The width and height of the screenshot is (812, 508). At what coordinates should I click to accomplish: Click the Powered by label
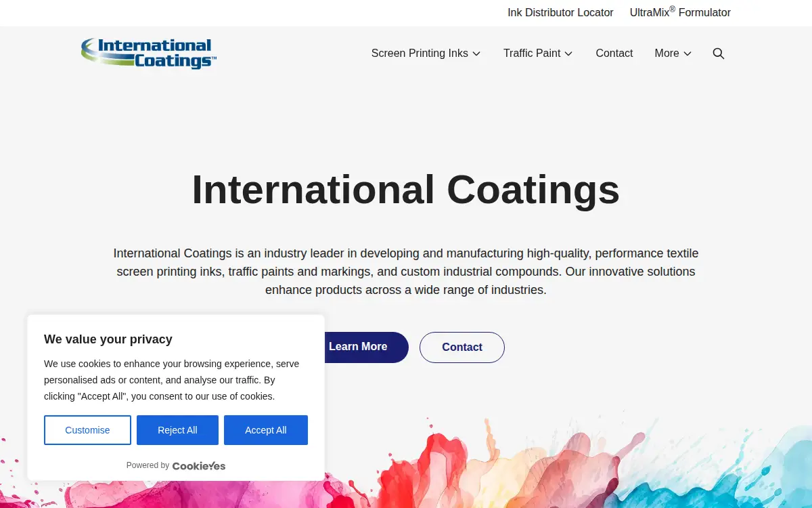coord(148,465)
